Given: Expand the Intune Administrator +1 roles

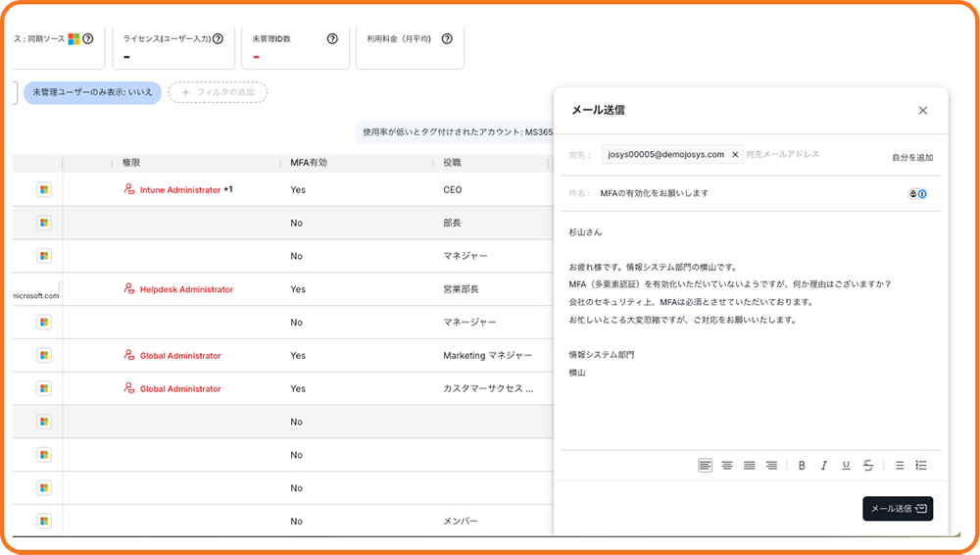Looking at the screenshot, I should (x=227, y=189).
